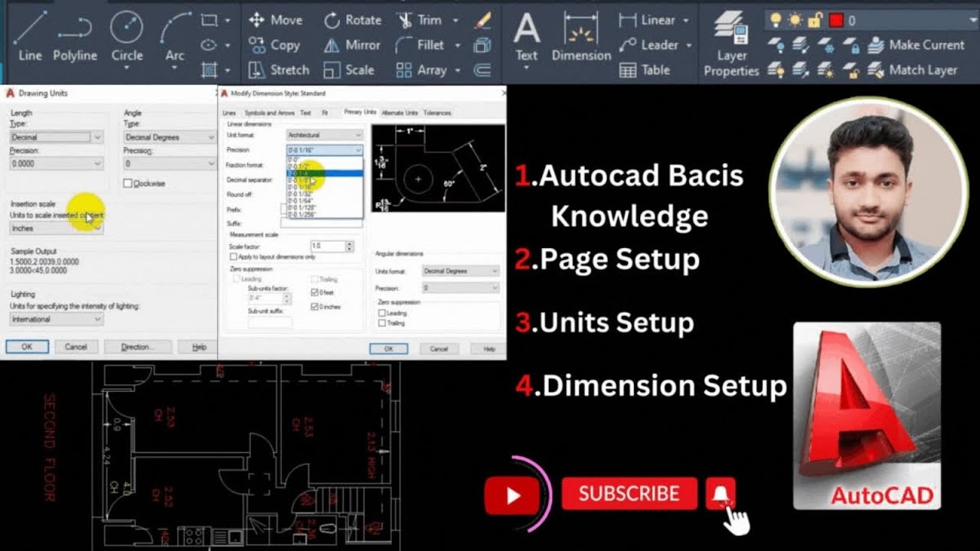Click the Direction... button
Viewport: 980px width, 551px height.
pyautogui.click(x=138, y=347)
